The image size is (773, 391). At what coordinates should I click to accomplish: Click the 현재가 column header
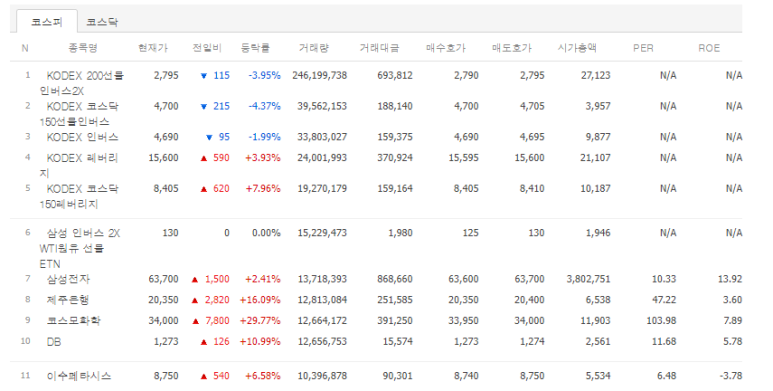pos(153,48)
